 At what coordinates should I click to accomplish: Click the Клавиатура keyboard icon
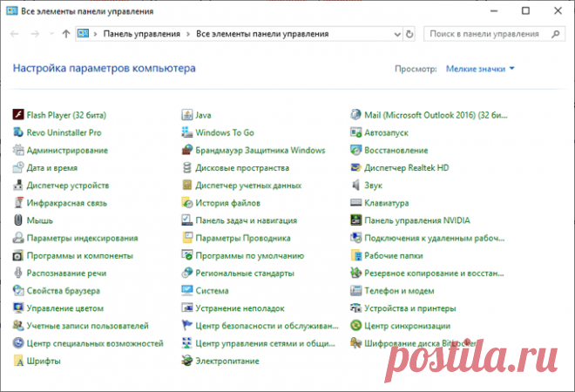355,203
